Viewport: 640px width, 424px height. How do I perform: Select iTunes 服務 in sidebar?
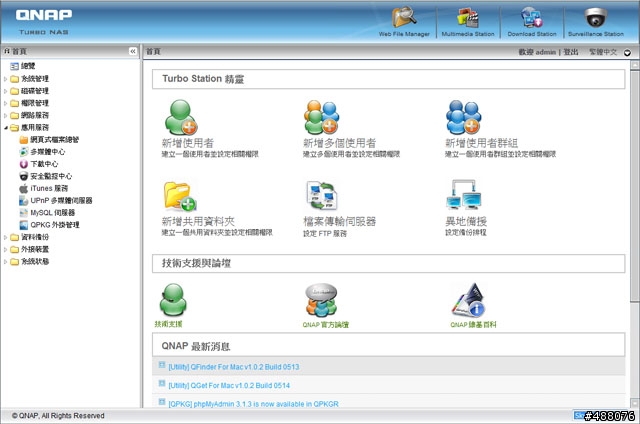pyautogui.click(x=49, y=189)
